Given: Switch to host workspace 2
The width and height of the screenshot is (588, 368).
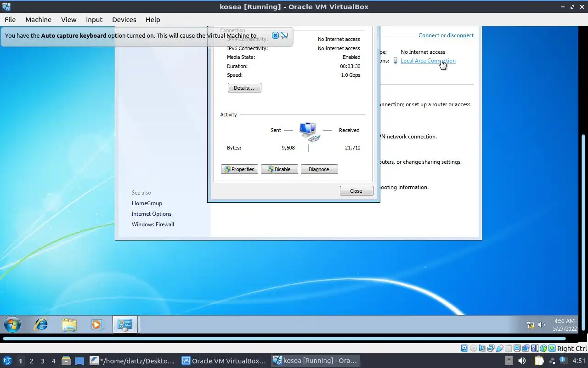Looking at the screenshot, I should (31, 361).
